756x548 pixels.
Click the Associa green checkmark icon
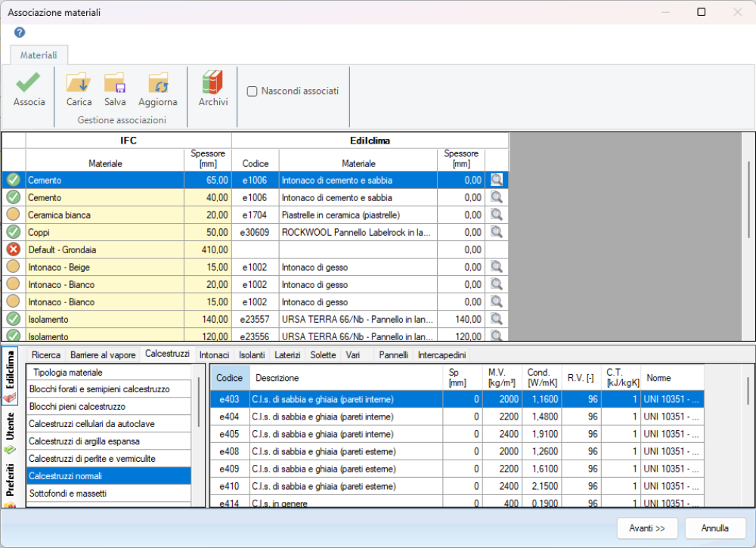click(x=28, y=82)
